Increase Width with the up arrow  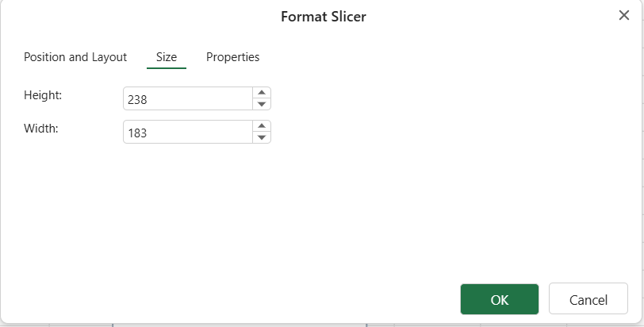tap(262, 126)
